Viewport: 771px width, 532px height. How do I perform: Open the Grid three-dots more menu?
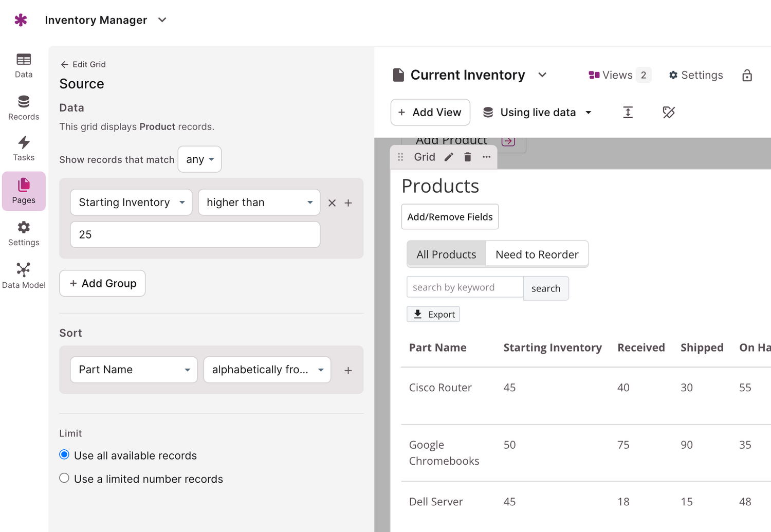486,157
